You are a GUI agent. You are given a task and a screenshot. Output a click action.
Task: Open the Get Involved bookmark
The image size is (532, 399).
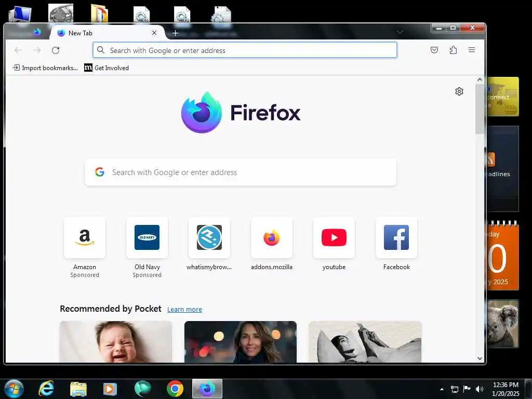107,68
